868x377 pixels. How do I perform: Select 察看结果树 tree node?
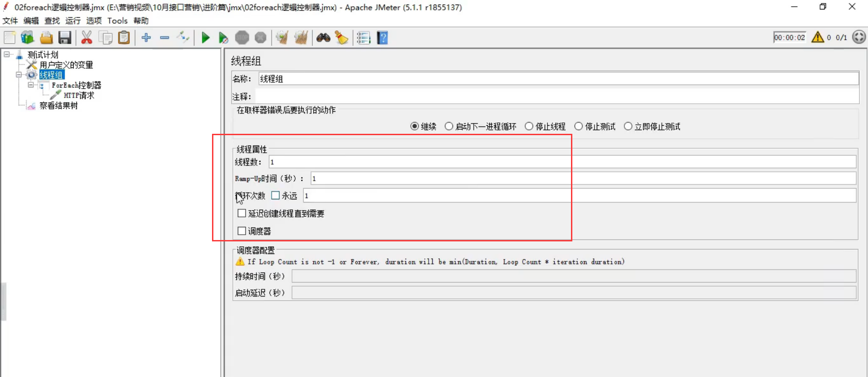[x=58, y=106]
